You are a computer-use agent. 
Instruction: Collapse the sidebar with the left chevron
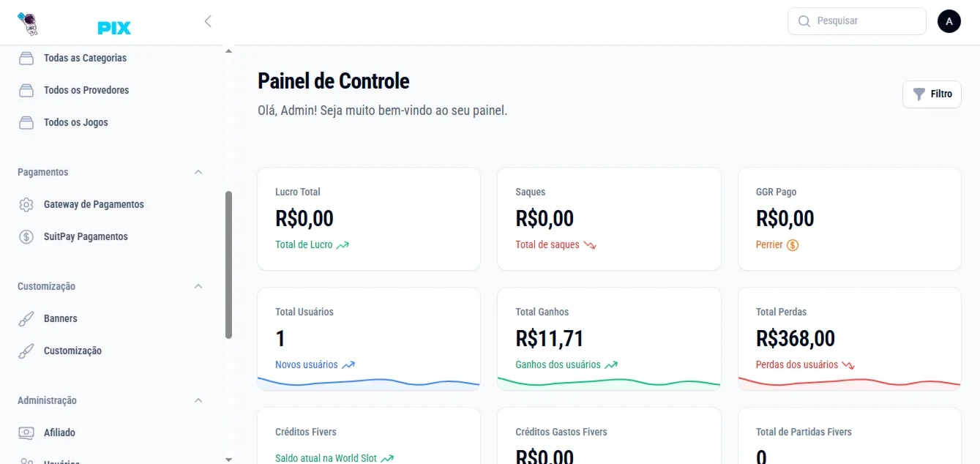(208, 21)
